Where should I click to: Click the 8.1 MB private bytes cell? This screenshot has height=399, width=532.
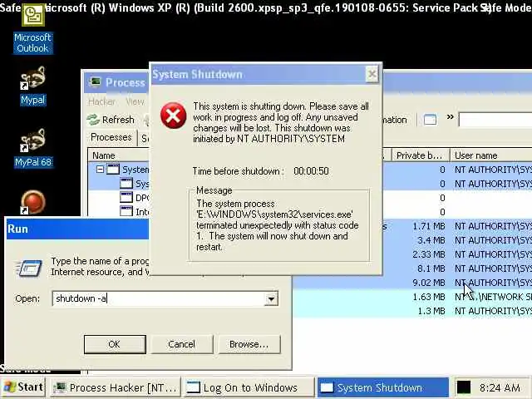[431, 268]
